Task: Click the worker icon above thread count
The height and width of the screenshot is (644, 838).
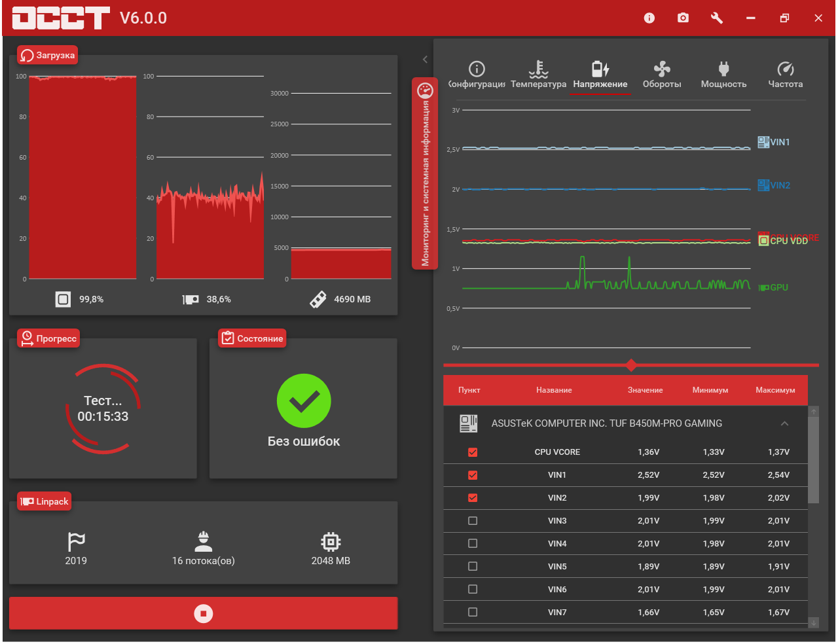Action: [204, 541]
